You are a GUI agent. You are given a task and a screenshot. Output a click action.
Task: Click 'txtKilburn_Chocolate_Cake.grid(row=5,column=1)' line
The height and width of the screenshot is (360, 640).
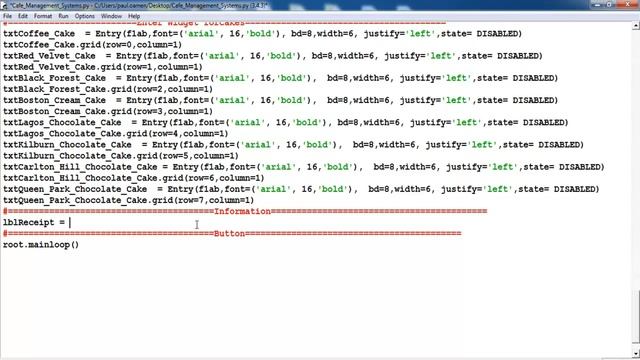click(120, 156)
